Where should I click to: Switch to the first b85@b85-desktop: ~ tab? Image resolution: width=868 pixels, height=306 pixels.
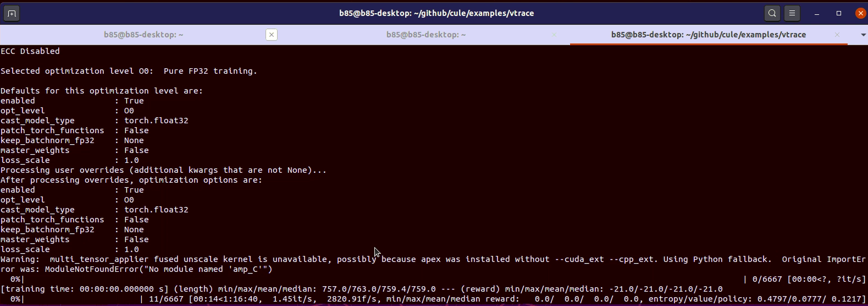143,35
